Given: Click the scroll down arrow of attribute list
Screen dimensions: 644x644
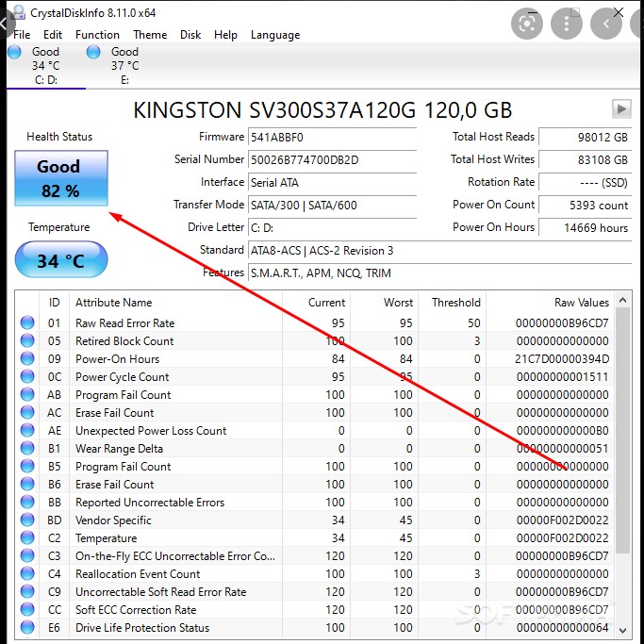Looking at the screenshot, I should tap(622, 631).
